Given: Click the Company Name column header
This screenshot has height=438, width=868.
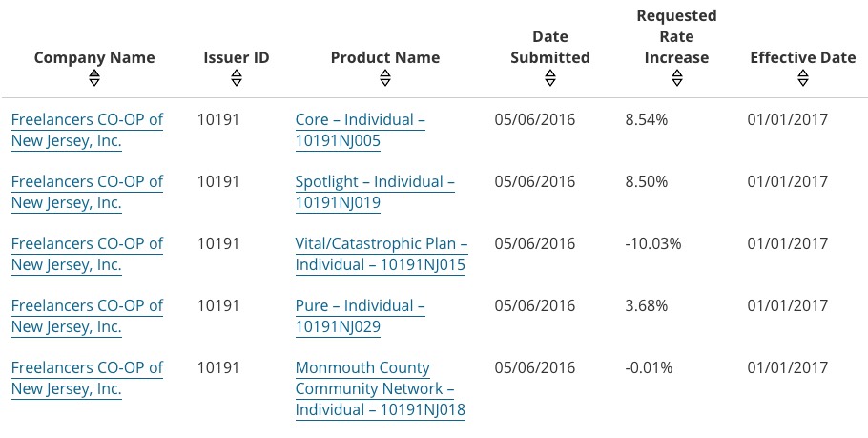Looking at the screenshot, I should 94,57.
